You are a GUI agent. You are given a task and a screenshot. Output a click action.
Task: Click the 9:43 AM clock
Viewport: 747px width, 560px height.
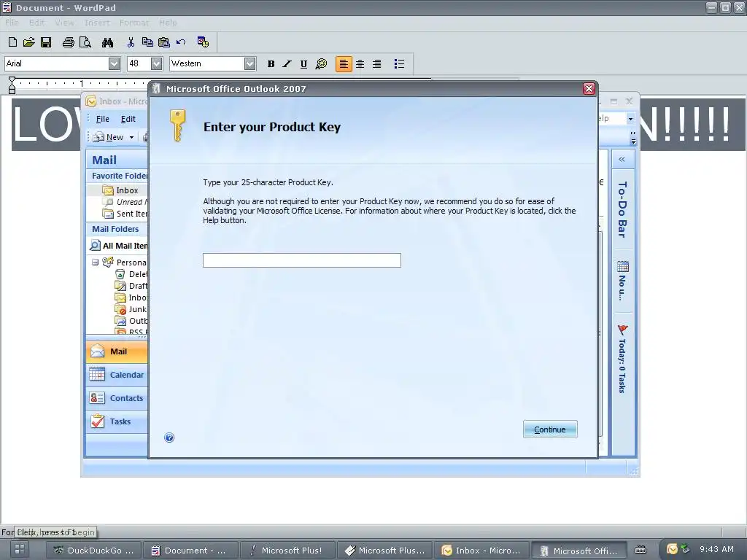pos(716,549)
